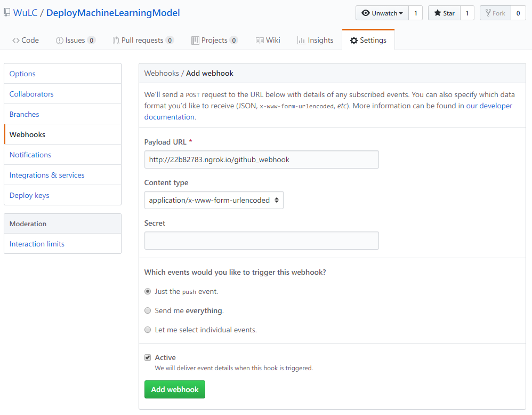Click the Issues count badge 0
This screenshot has width=532, height=415.
click(91, 41)
